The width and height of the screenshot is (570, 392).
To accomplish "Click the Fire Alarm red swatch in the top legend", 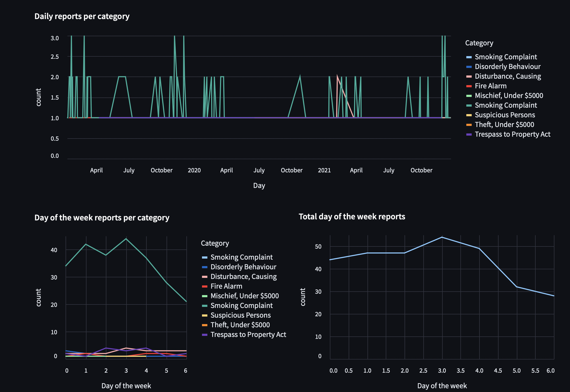I will 469,86.
